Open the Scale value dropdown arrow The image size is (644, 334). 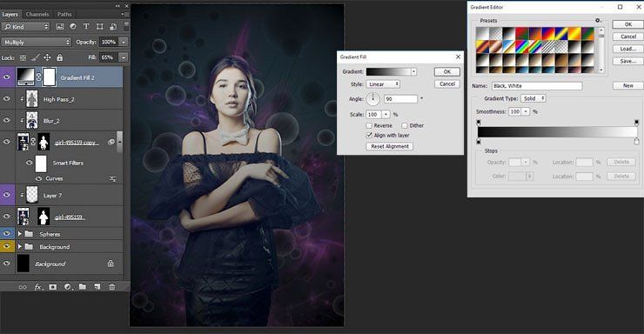pos(386,115)
